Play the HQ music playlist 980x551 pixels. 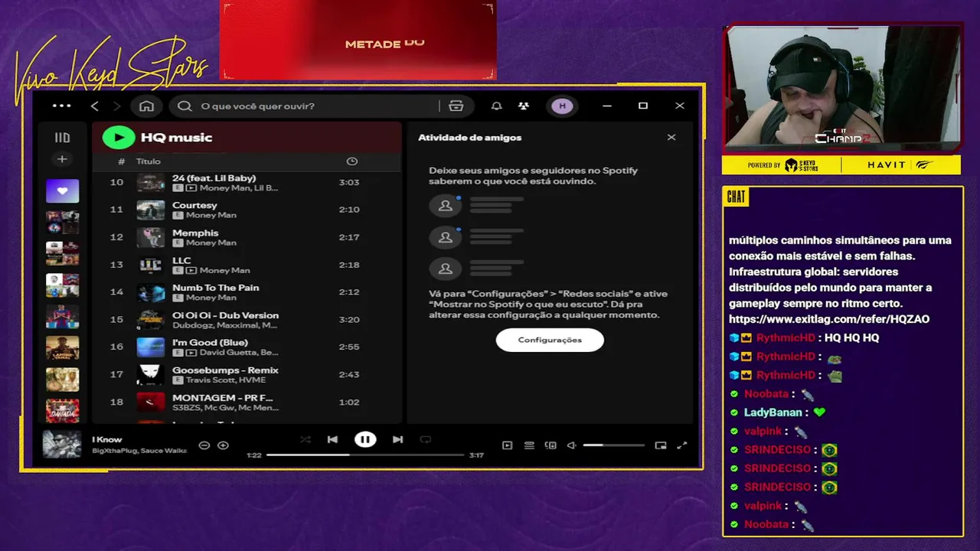coord(119,138)
